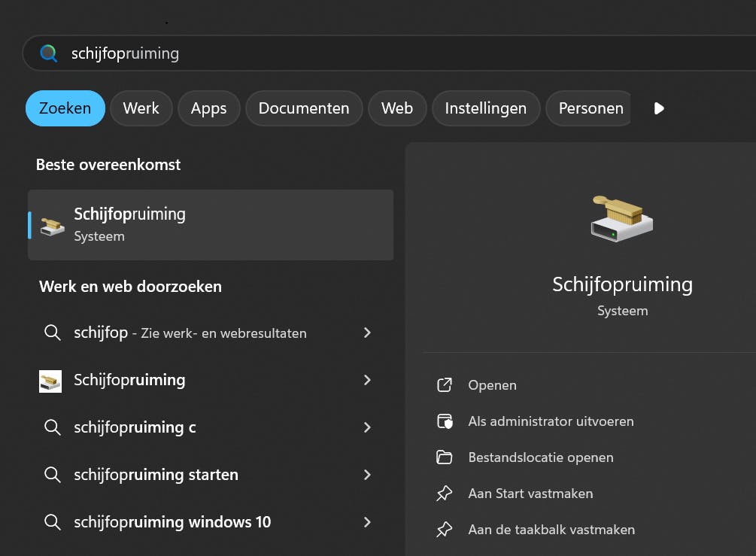This screenshot has height=556, width=756.
Task: Expand the 'schijfopruiming c' suggestion chevron
Action: tap(367, 427)
